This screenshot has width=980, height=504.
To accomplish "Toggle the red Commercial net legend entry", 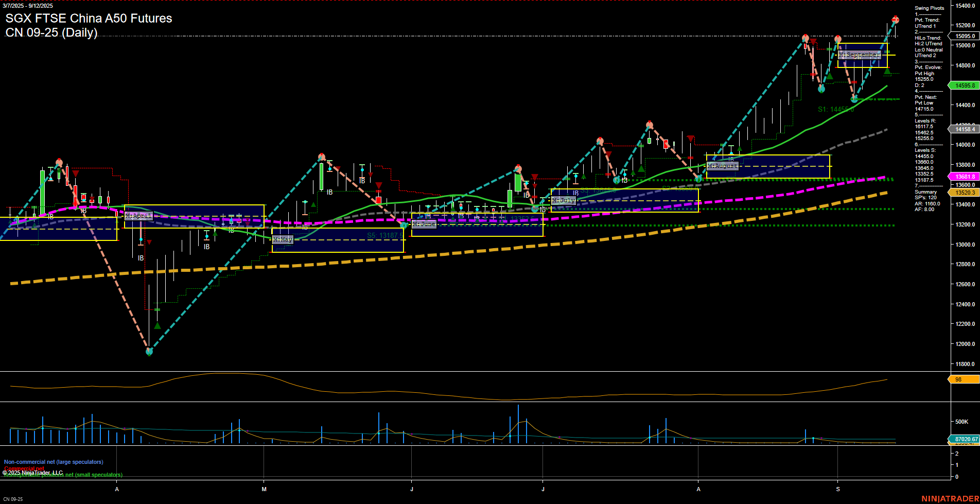I will coord(23,468).
